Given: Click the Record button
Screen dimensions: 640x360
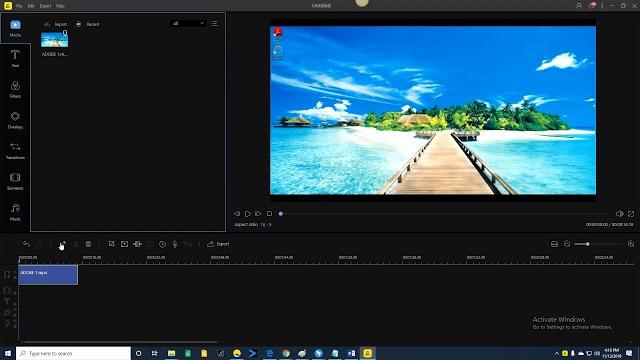Looking at the screenshot, I should point(87,24).
